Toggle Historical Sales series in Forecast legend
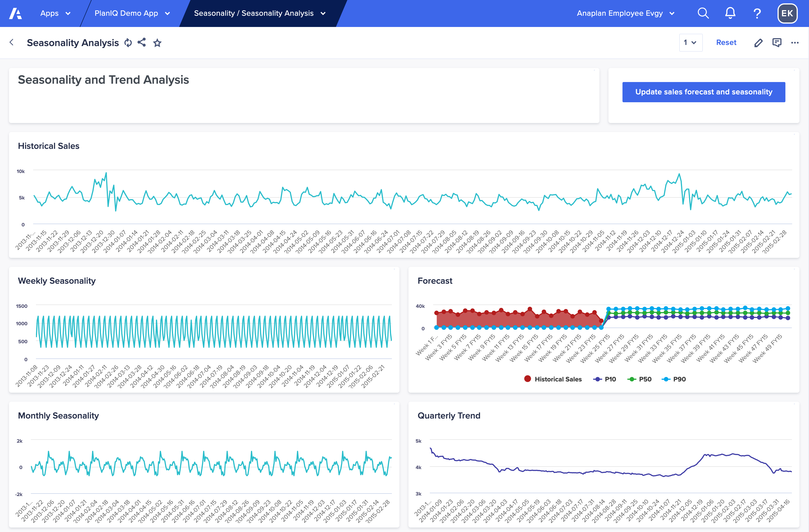Image resolution: width=809 pixels, height=532 pixels. [x=553, y=379]
